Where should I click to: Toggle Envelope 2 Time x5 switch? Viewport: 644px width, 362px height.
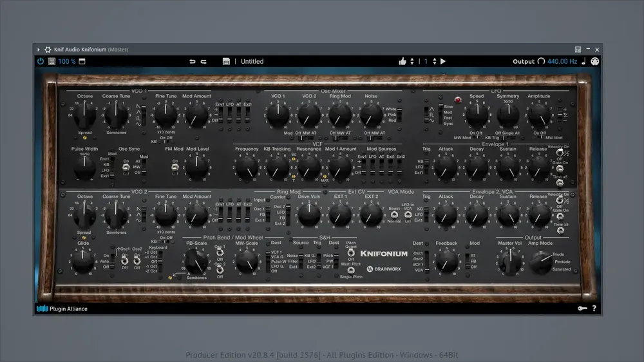point(560,231)
